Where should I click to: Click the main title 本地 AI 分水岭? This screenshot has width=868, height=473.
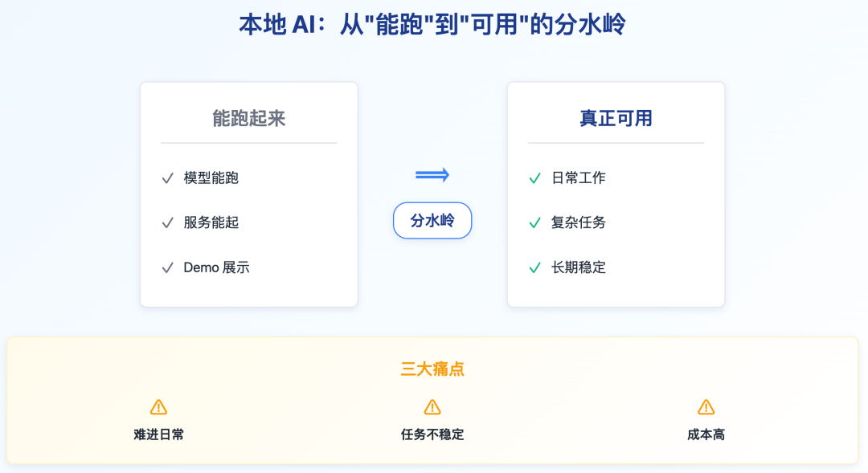pyautogui.click(x=432, y=25)
